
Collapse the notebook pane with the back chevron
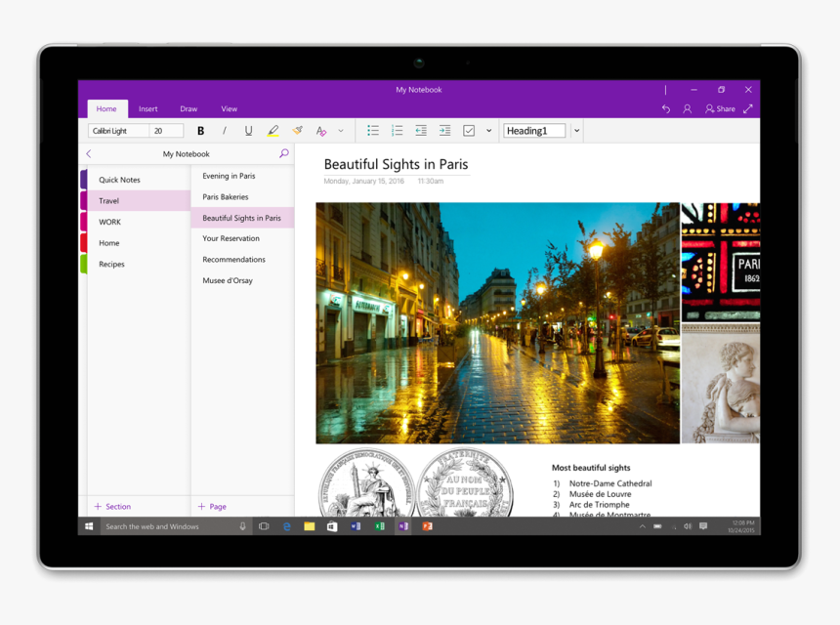[x=88, y=153]
